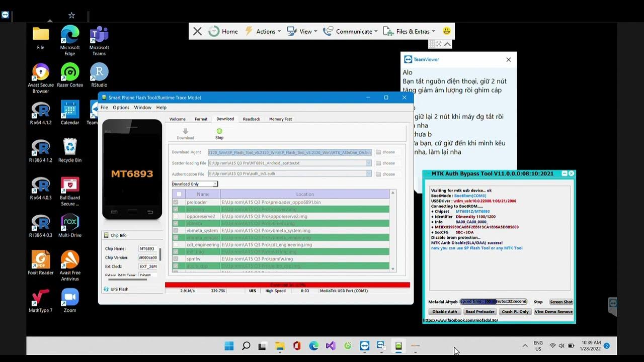Click Read Preloader button in MTK tool

[x=480, y=312]
